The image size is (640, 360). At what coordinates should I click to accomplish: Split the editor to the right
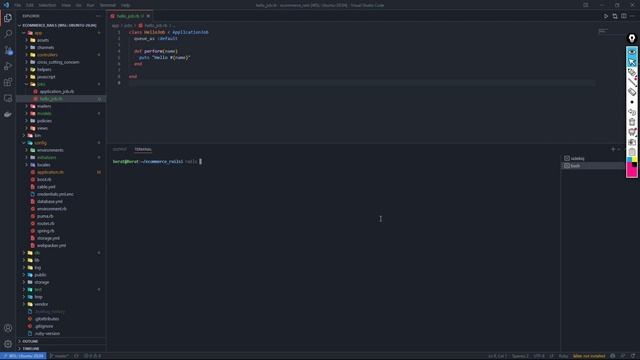tap(624, 16)
